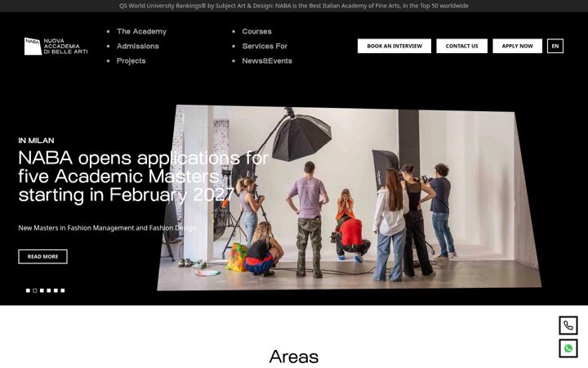This screenshot has width=588, height=368.
Task: Open the Services For menu
Action: 265,46
